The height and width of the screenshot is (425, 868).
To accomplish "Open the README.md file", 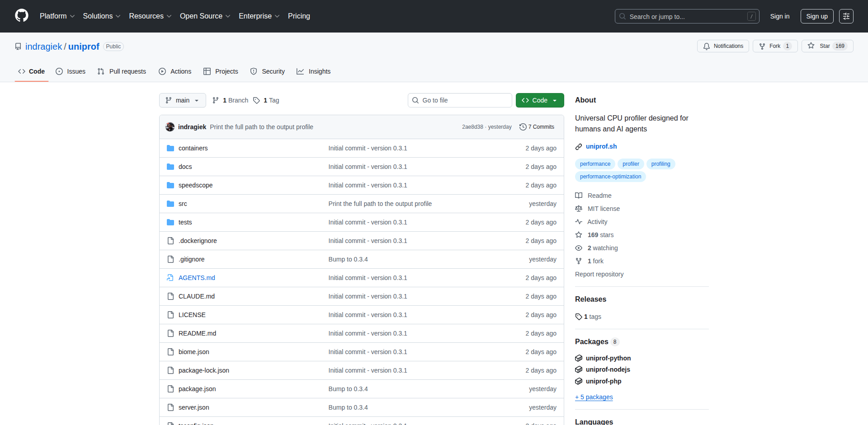I will (197, 333).
